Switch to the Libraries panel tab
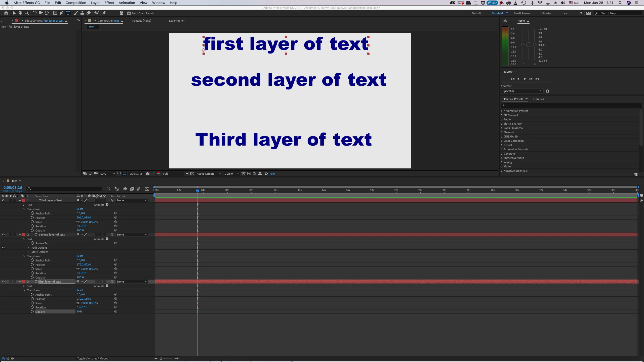Screen dimensions: 644x362 (538, 99)
